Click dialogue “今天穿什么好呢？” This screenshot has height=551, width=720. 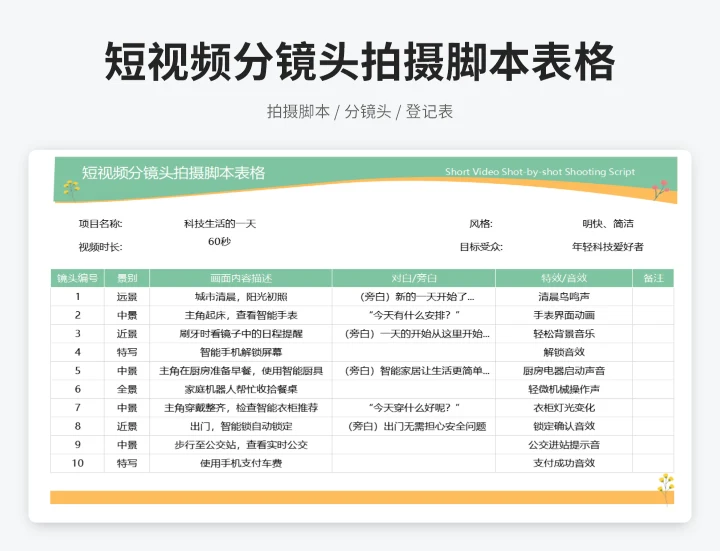(414, 408)
